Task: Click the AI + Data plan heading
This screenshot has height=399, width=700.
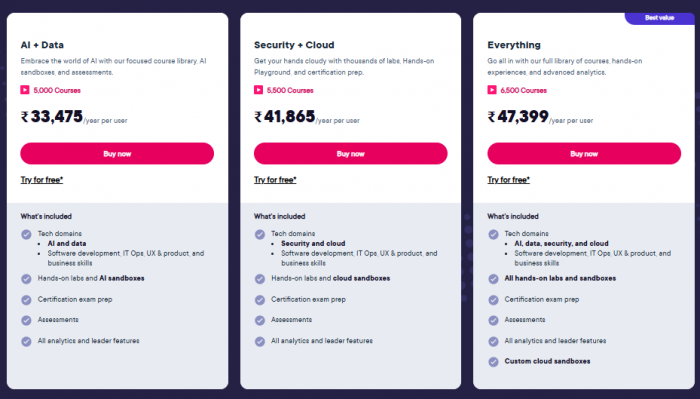Action: pos(42,45)
